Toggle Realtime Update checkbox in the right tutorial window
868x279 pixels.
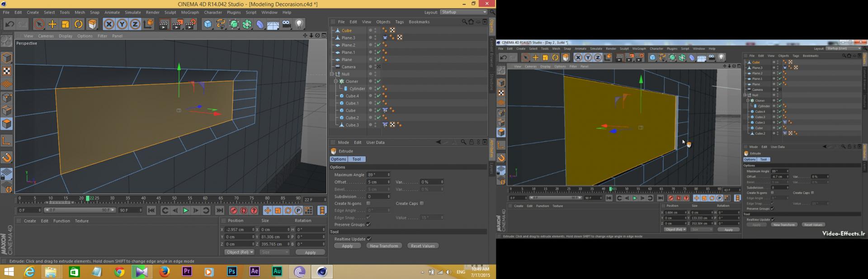pos(773,219)
